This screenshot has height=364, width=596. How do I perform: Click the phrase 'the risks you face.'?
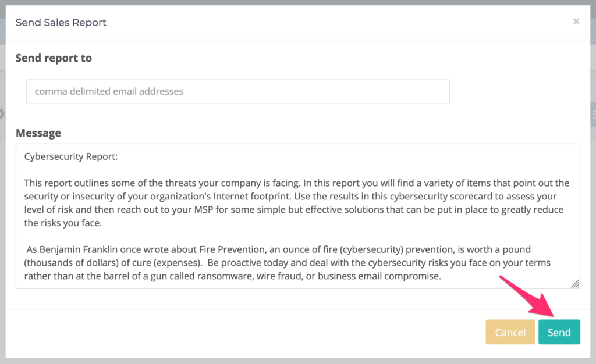(63, 223)
